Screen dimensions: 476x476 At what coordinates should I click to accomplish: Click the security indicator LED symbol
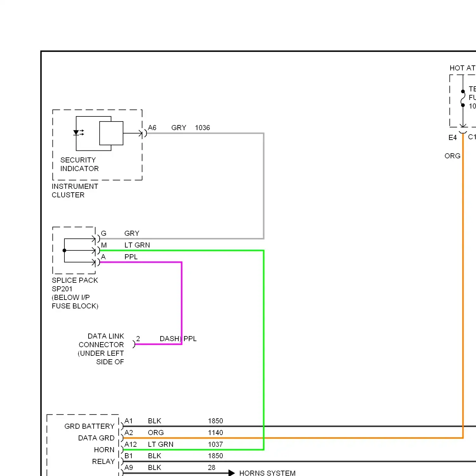pos(78,133)
